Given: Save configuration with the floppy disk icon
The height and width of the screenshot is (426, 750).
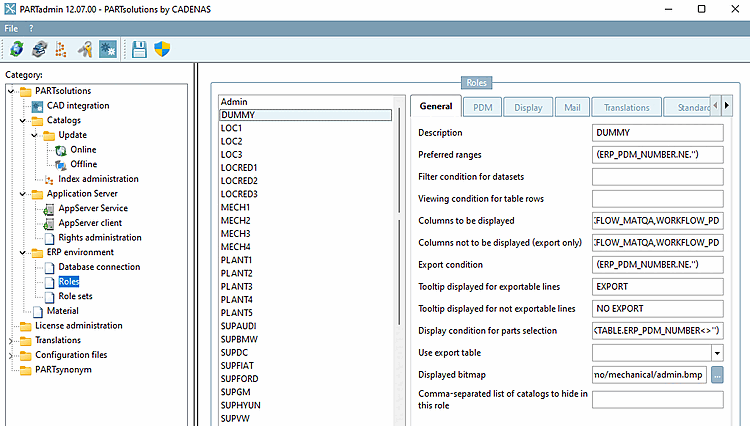Looking at the screenshot, I should tap(139, 49).
